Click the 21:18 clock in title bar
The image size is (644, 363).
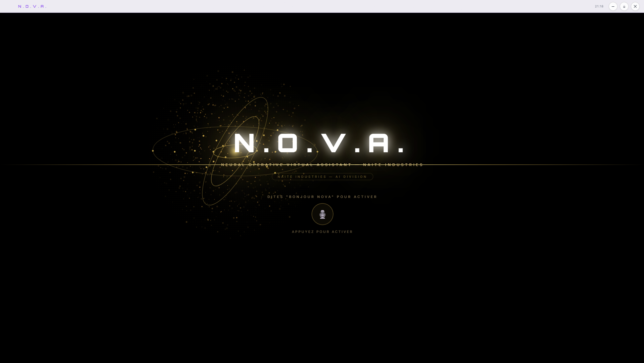[x=599, y=6]
